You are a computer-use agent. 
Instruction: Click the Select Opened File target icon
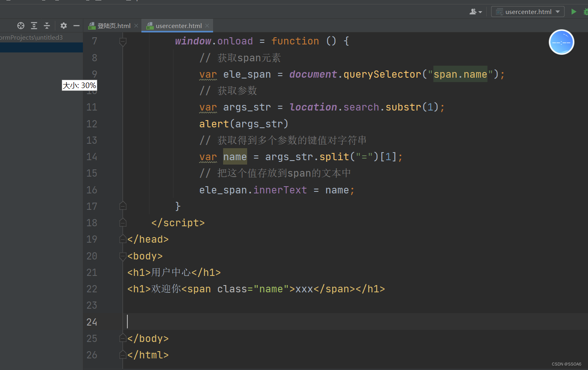tap(21, 26)
